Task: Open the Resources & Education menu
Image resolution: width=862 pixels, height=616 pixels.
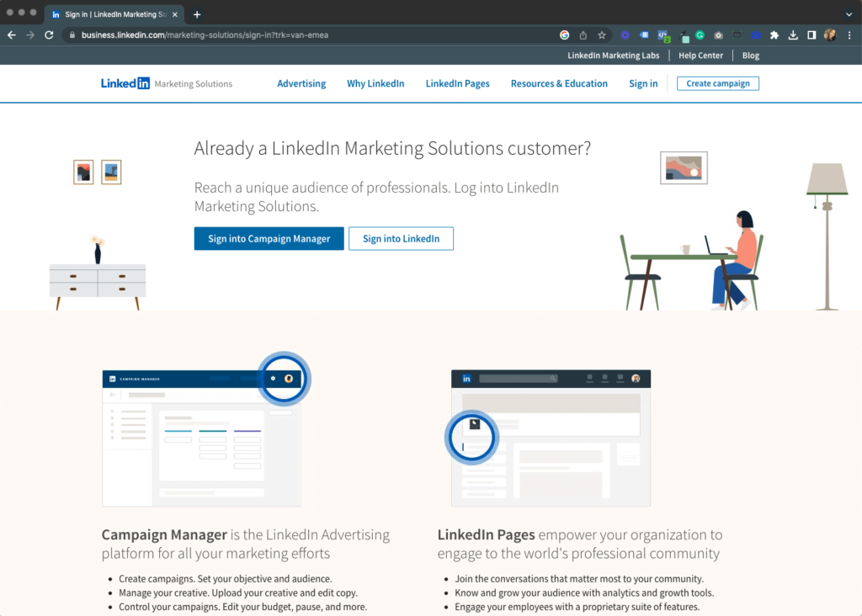Action: (559, 83)
